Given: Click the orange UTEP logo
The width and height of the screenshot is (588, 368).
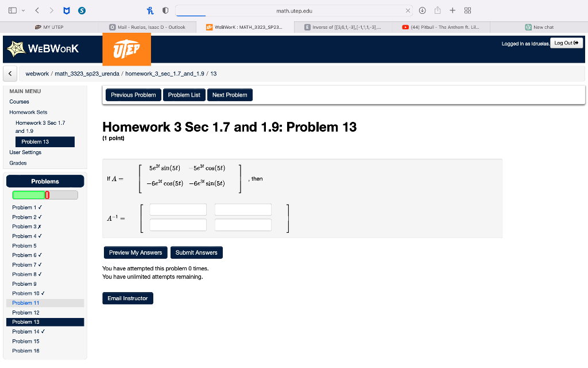Looking at the screenshot, I should (127, 49).
